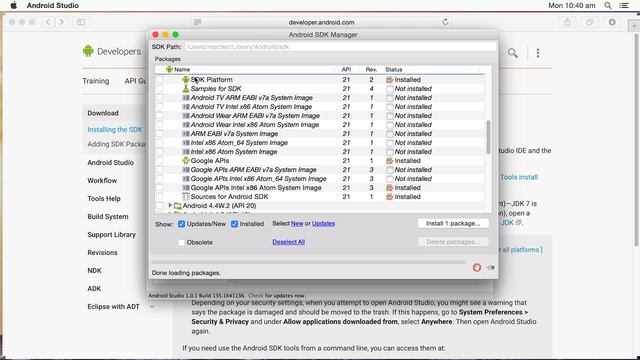640x360 pixels.
Task: Open the Download sidebar section
Action: (x=103, y=113)
